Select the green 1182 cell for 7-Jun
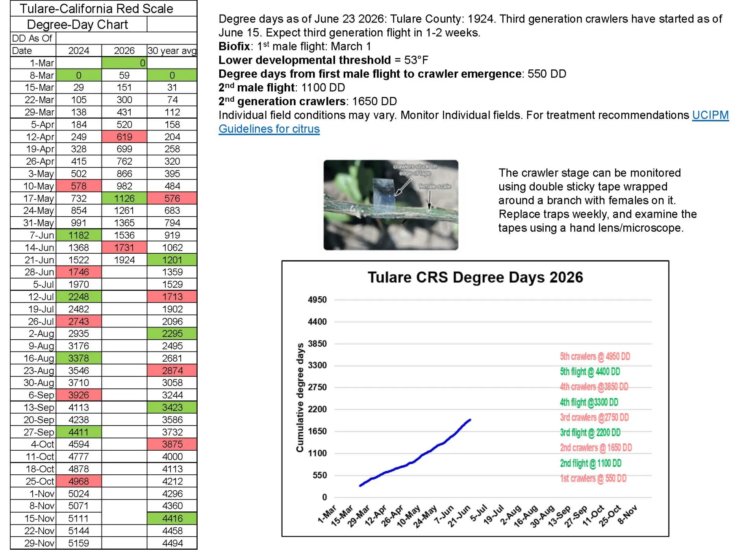This screenshot has height=550, width=756. tap(79, 235)
